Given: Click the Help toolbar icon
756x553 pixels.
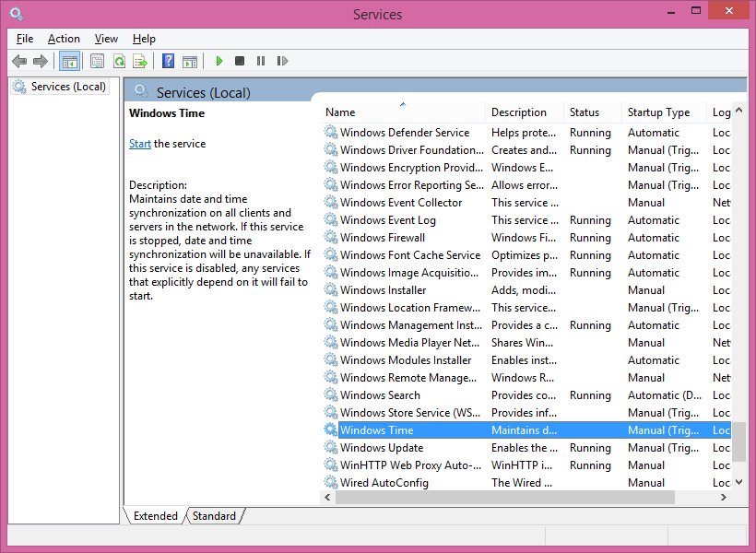Looking at the screenshot, I should (x=168, y=61).
